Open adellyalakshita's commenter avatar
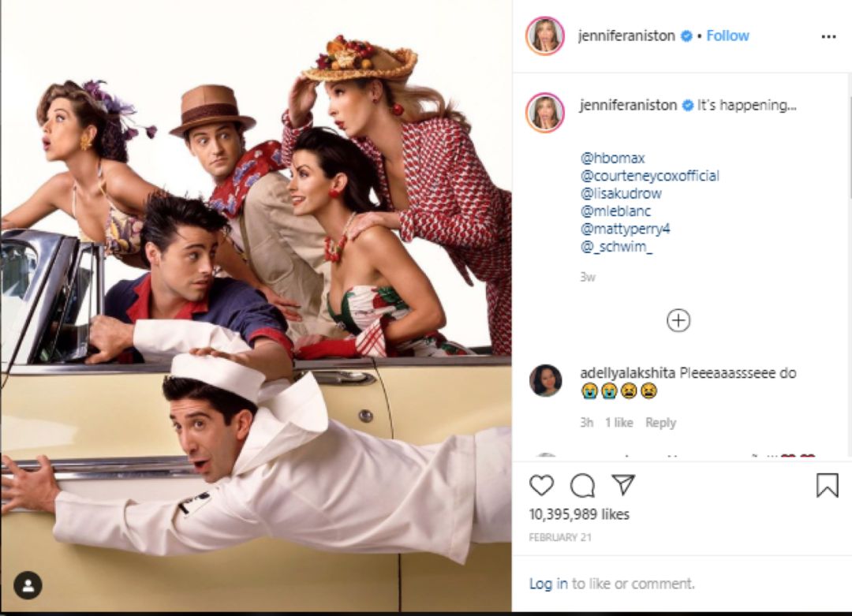The width and height of the screenshot is (852, 616). (546, 380)
